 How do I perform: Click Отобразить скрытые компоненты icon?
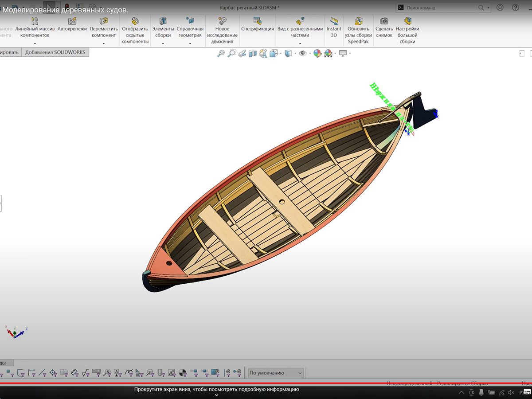(135, 21)
